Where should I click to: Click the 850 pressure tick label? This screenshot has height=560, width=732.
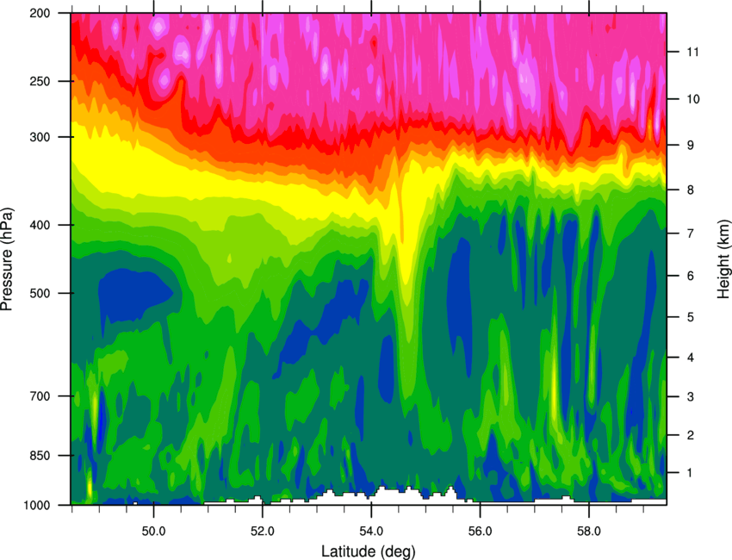coord(40,456)
